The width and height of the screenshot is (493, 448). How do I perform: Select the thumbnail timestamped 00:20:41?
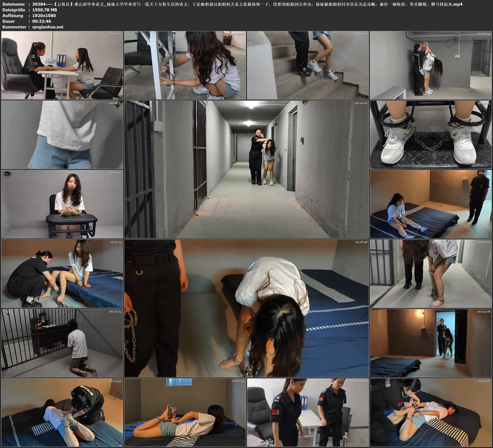pyautogui.click(x=431, y=274)
